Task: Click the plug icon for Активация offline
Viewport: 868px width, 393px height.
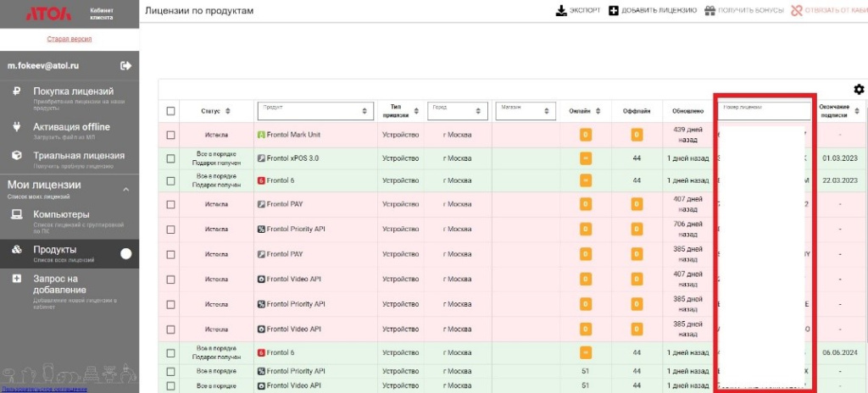Action: [15, 127]
